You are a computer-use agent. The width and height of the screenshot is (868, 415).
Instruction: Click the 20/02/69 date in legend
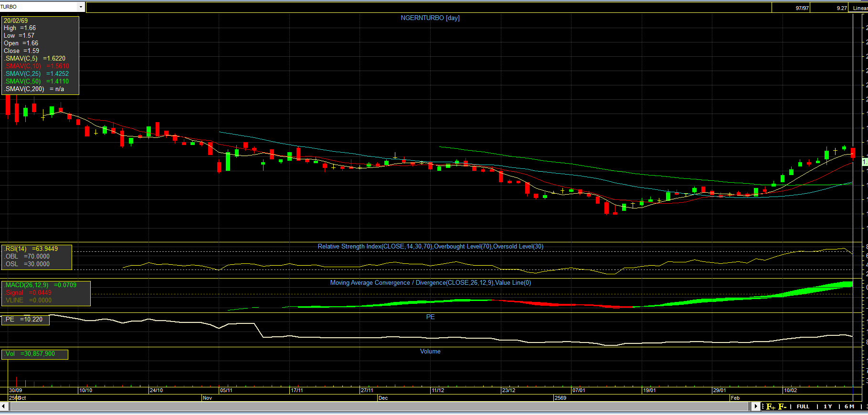(x=16, y=21)
